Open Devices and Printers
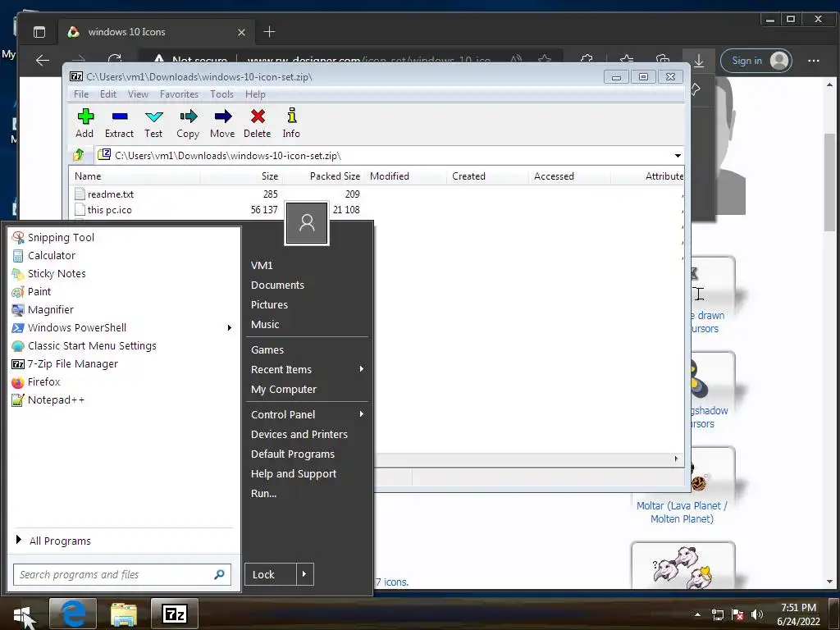The width and height of the screenshot is (840, 630). (299, 435)
